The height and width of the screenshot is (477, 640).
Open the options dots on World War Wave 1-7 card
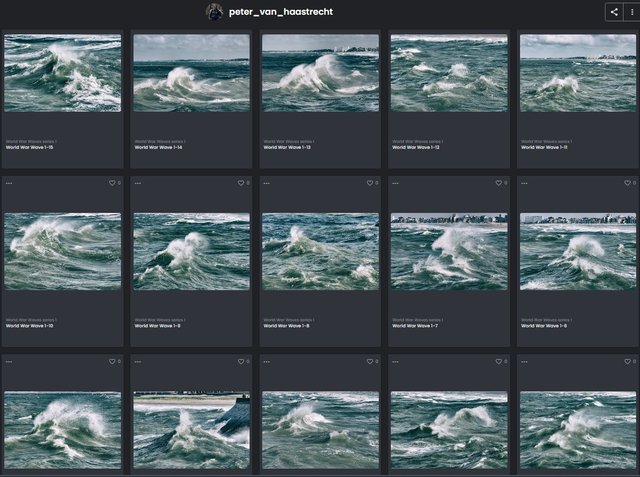point(396,183)
